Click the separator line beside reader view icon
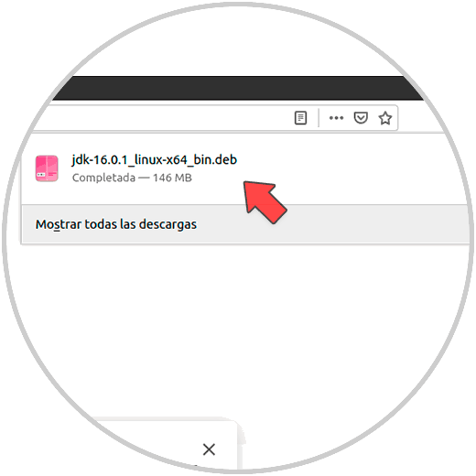This screenshot has width=476, height=476. tap(319, 118)
